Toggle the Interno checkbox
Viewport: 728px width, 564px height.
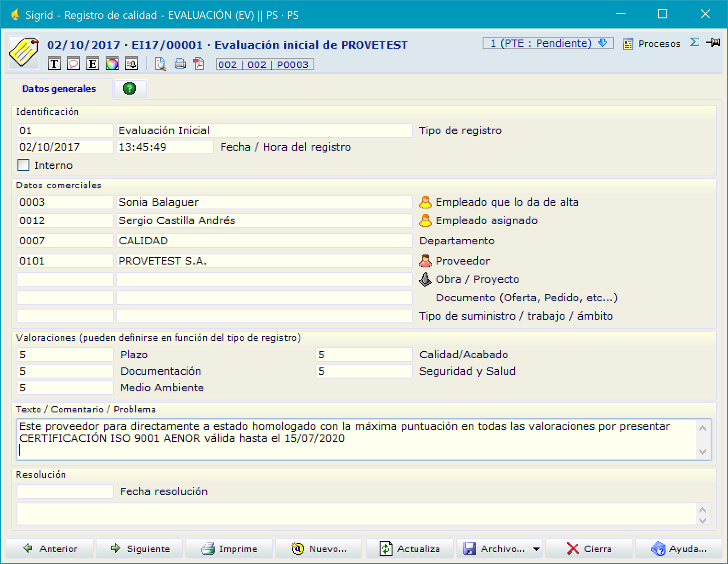(23, 165)
